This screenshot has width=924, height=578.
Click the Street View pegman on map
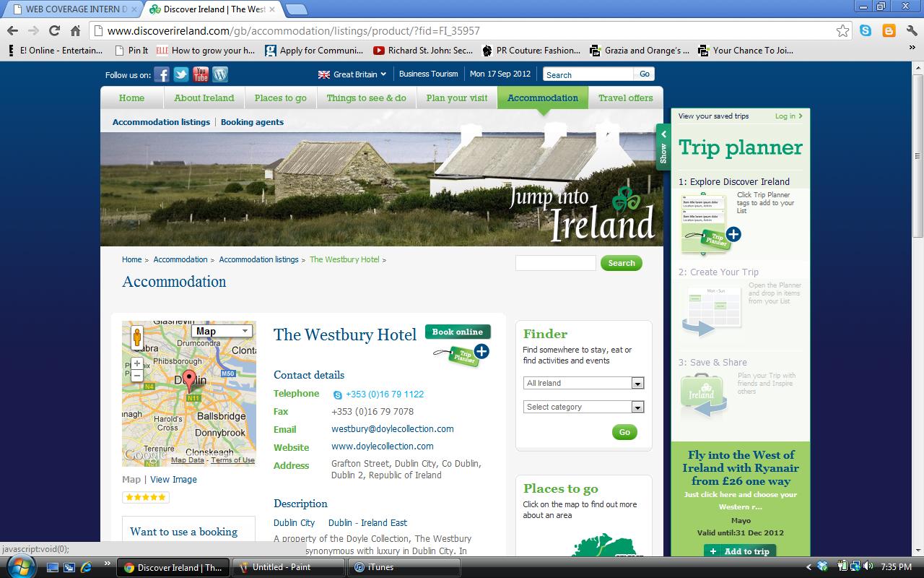click(137, 337)
